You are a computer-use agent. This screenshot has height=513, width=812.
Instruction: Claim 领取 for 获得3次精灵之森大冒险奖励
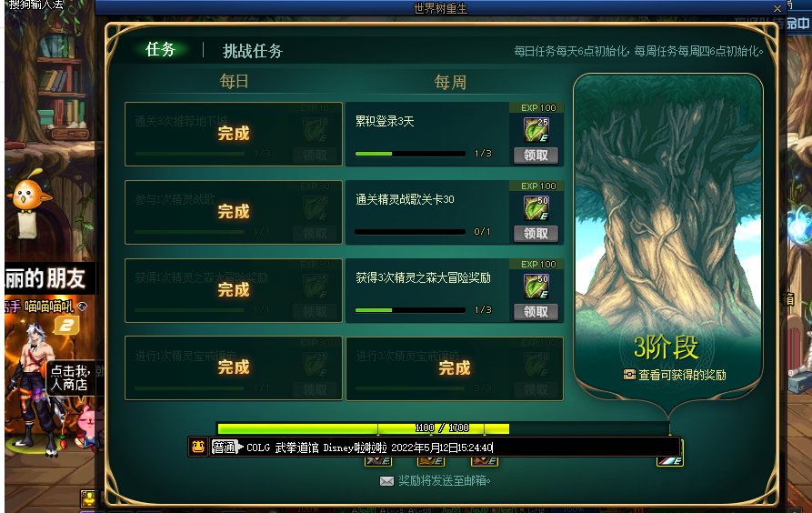coord(536,311)
